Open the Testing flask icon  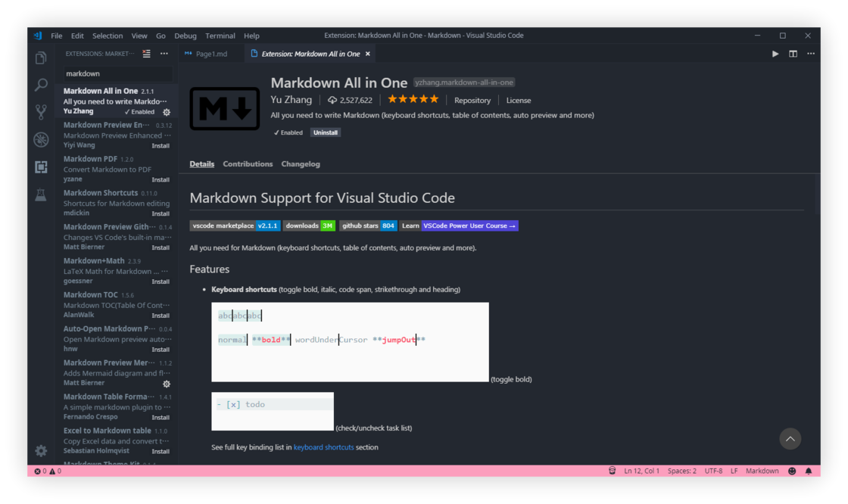tap(40, 194)
